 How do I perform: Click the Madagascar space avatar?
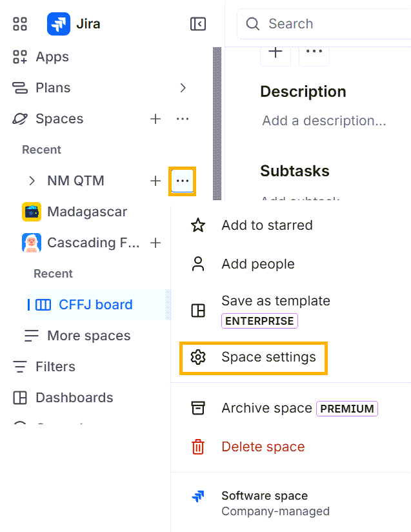pos(32,212)
